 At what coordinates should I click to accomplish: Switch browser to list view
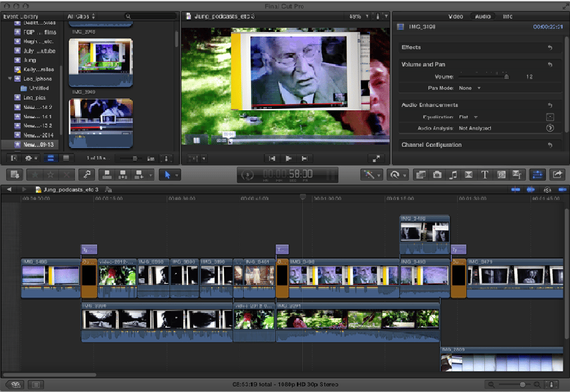[x=66, y=158]
